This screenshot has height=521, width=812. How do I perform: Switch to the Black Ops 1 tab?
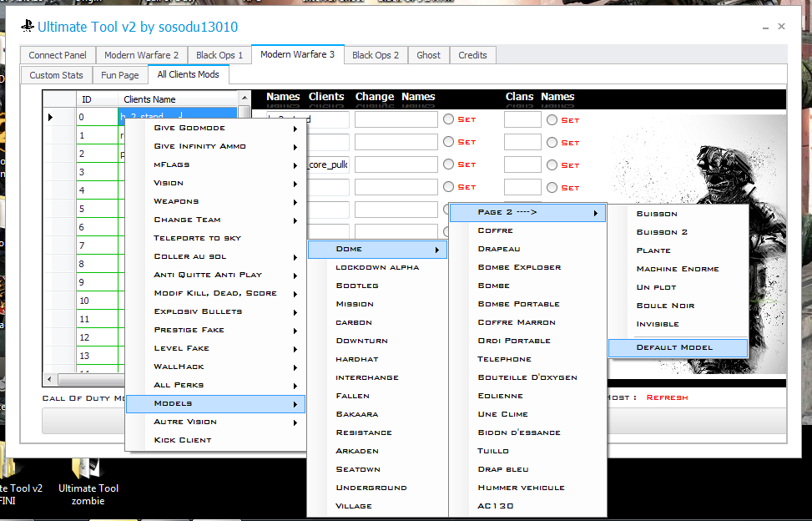coord(219,55)
